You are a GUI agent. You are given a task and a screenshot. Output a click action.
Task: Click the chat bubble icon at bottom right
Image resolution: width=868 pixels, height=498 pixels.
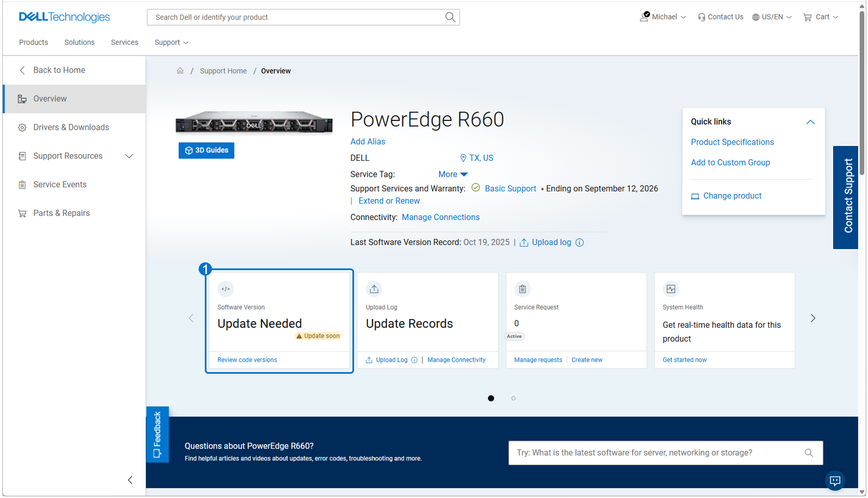[x=835, y=481]
